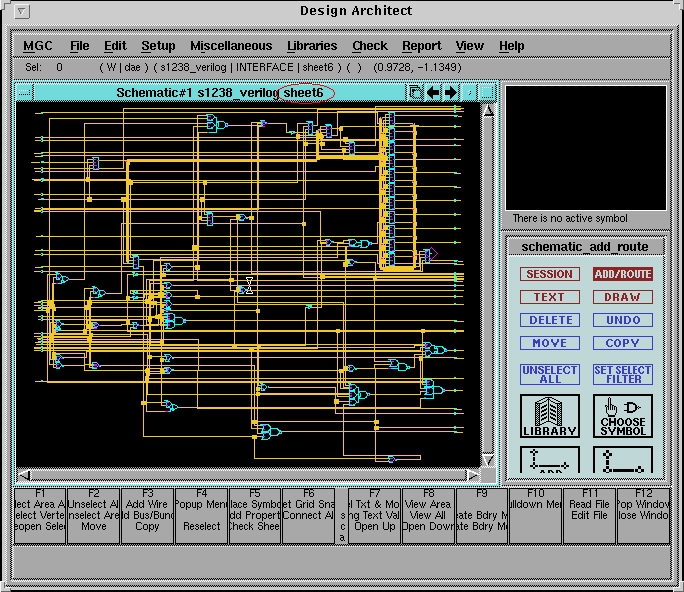The height and width of the screenshot is (592, 684).
Task: Click the right arrow in schematic titlebar
Action: point(450,93)
